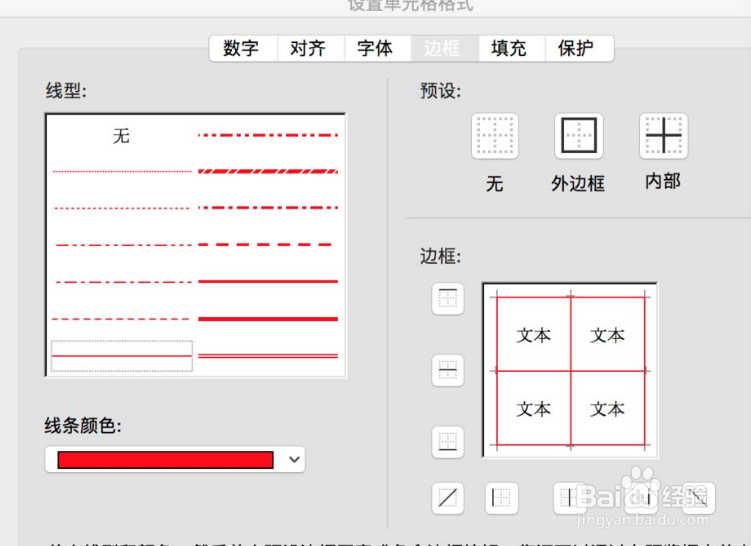751x546 pixels.
Task: Click top-left 文本 cell in border preview
Action: click(534, 335)
